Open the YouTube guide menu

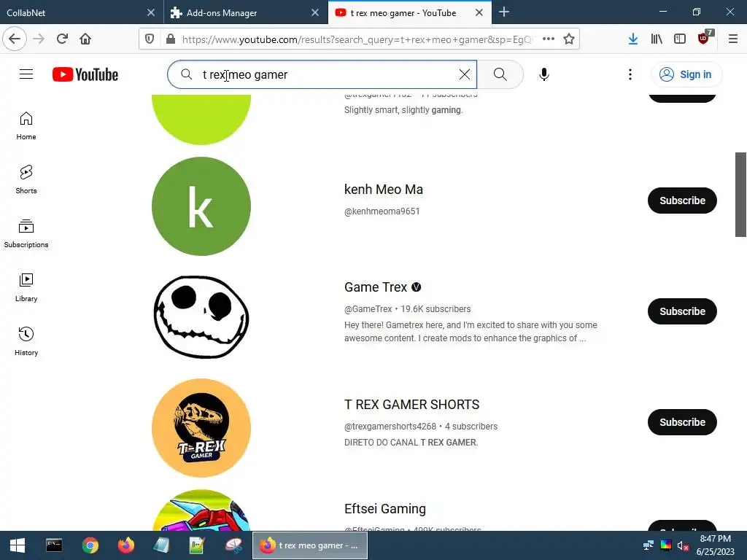(x=26, y=74)
